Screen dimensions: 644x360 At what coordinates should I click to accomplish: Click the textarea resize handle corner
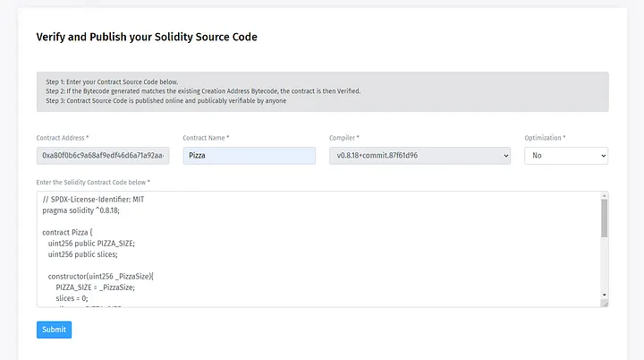pos(604,304)
